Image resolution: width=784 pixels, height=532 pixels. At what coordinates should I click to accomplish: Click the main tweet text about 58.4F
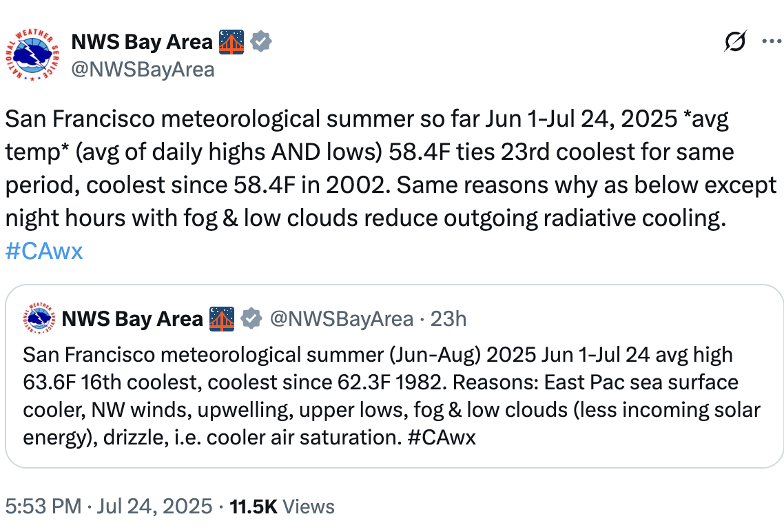point(391,169)
